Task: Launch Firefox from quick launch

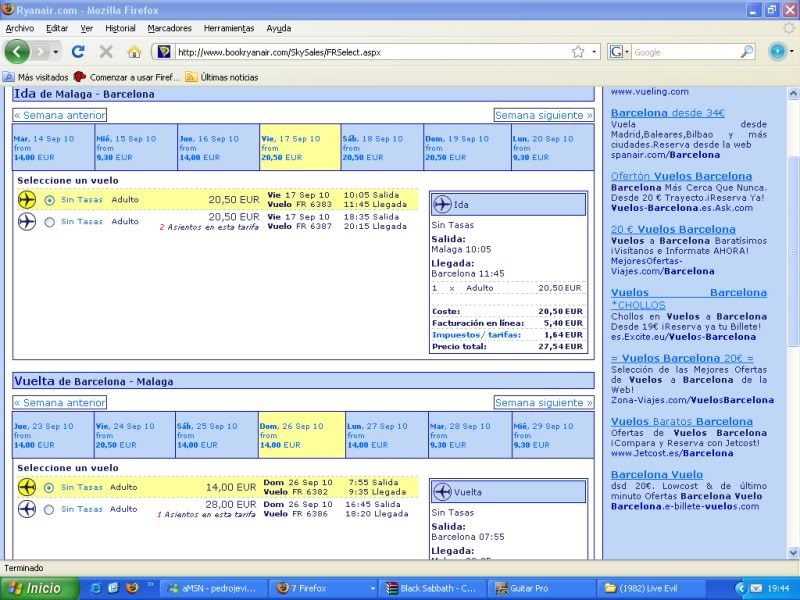Action: click(132, 588)
